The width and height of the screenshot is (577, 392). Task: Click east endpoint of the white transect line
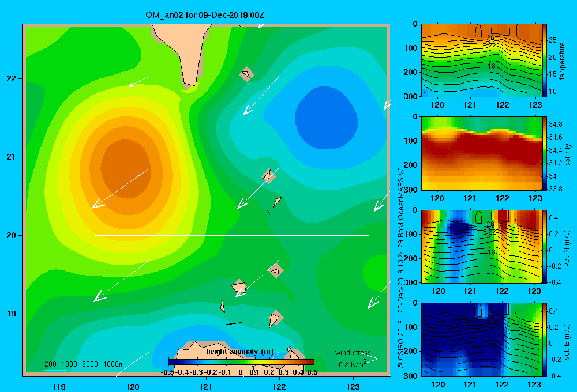coord(368,235)
